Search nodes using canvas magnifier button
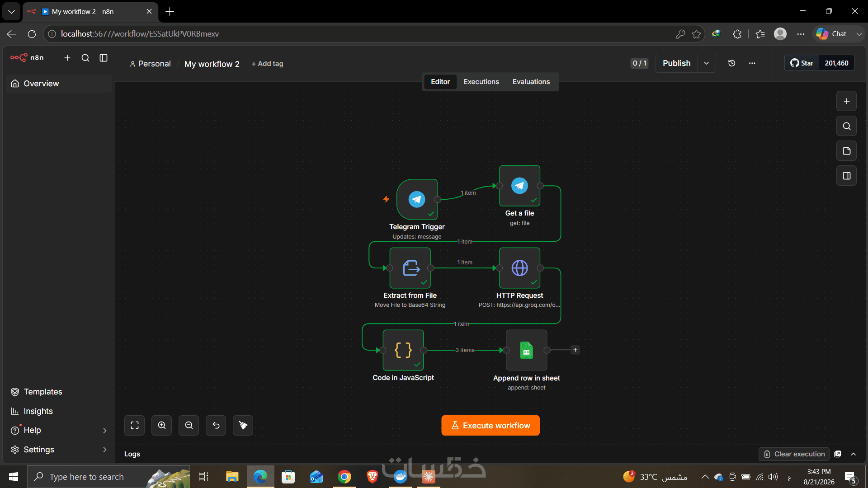Viewport: 868px width, 488px height. pos(847,126)
